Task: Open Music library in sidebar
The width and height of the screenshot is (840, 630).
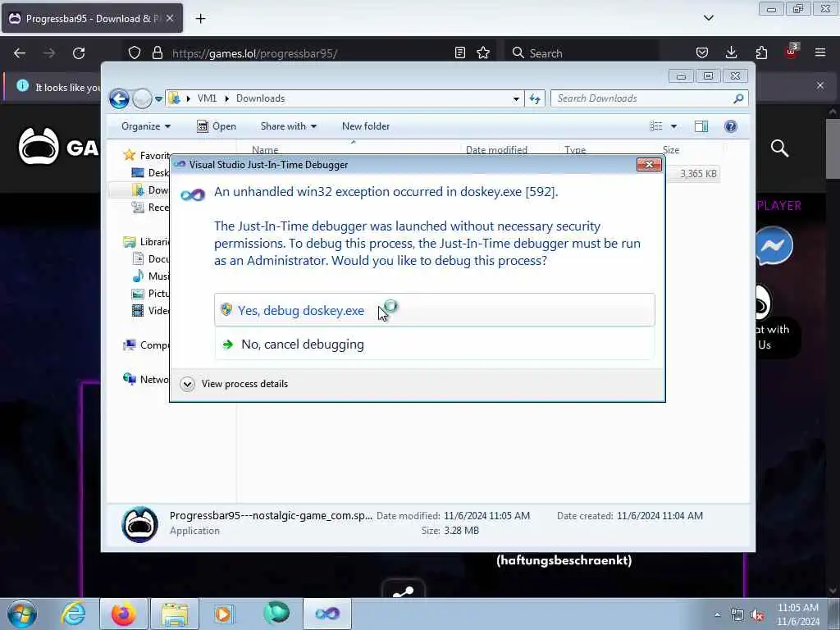Action: point(150,276)
